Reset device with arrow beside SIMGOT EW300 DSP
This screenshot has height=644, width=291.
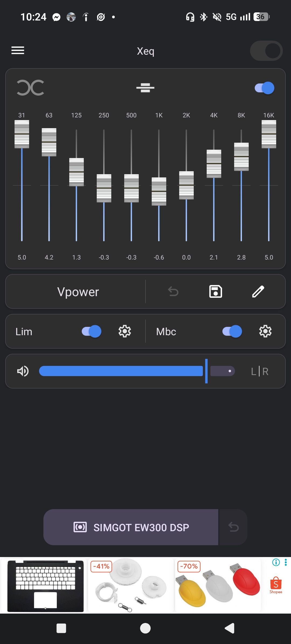[x=234, y=527]
